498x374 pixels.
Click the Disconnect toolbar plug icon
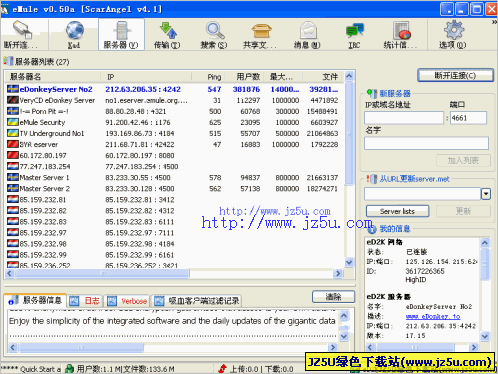[22, 30]
